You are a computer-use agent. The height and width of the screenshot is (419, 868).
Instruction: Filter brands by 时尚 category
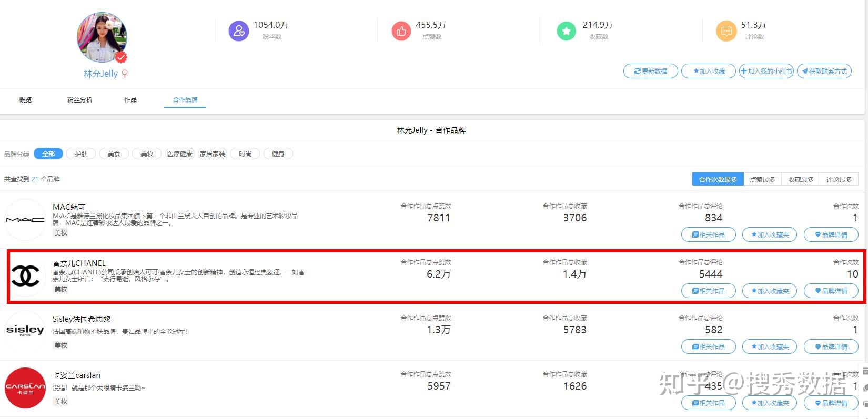tap(245, 154)
